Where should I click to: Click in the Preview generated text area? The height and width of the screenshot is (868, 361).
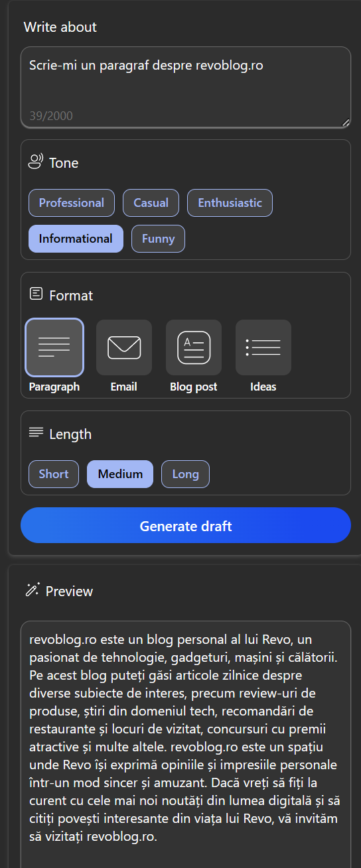click(x=186, y=744)
